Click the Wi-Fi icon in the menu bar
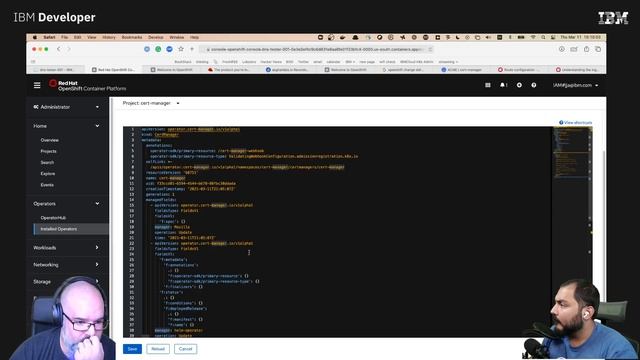 (533, 38)
